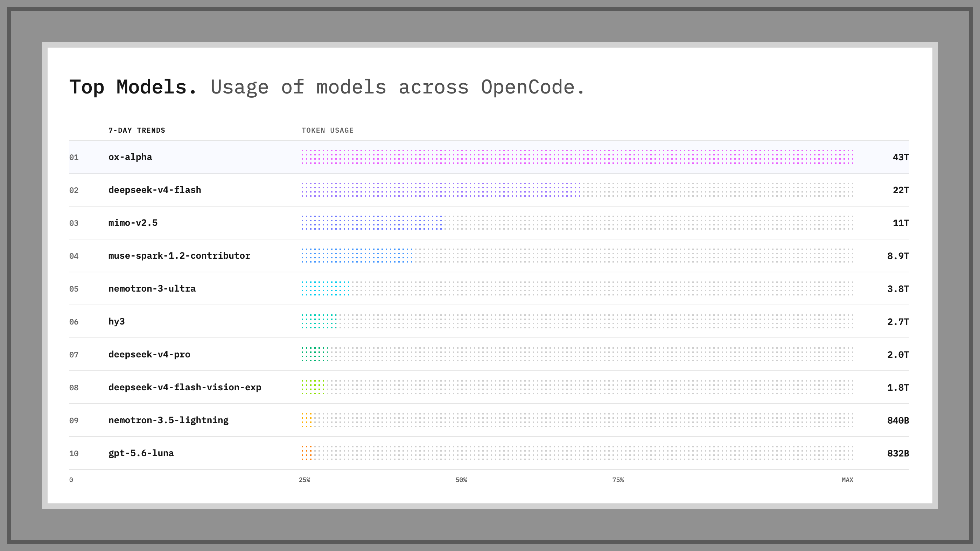Select the TOKEN USAGE column header

328,130
